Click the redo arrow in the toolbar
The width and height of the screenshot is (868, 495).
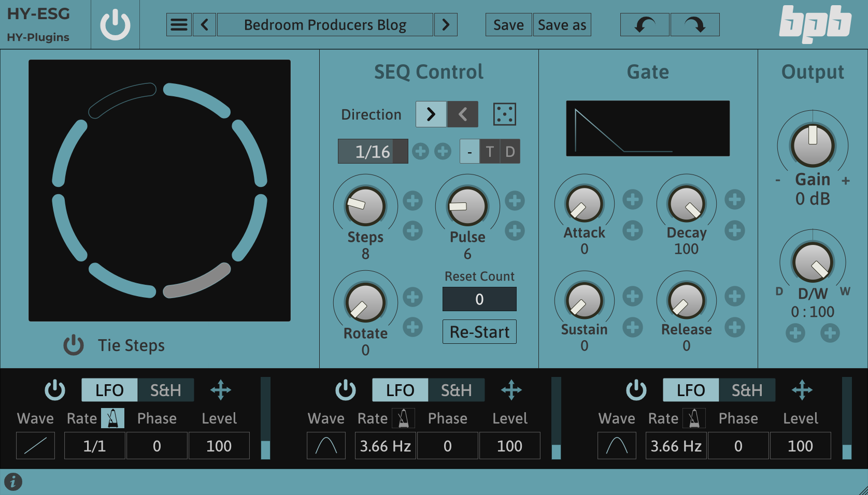pos(694,24)
